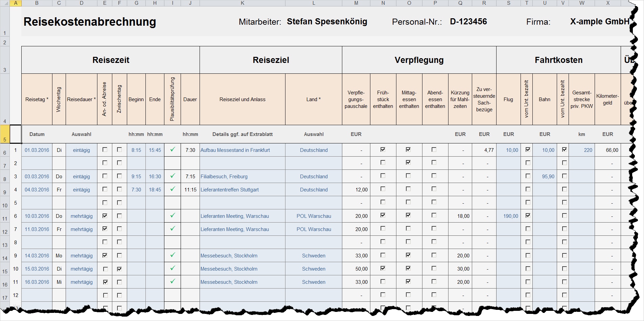Select the Fahrtkosten section header
Image resolution: width=644 pixels, height=321 pixels.
(x=558, y=60)
